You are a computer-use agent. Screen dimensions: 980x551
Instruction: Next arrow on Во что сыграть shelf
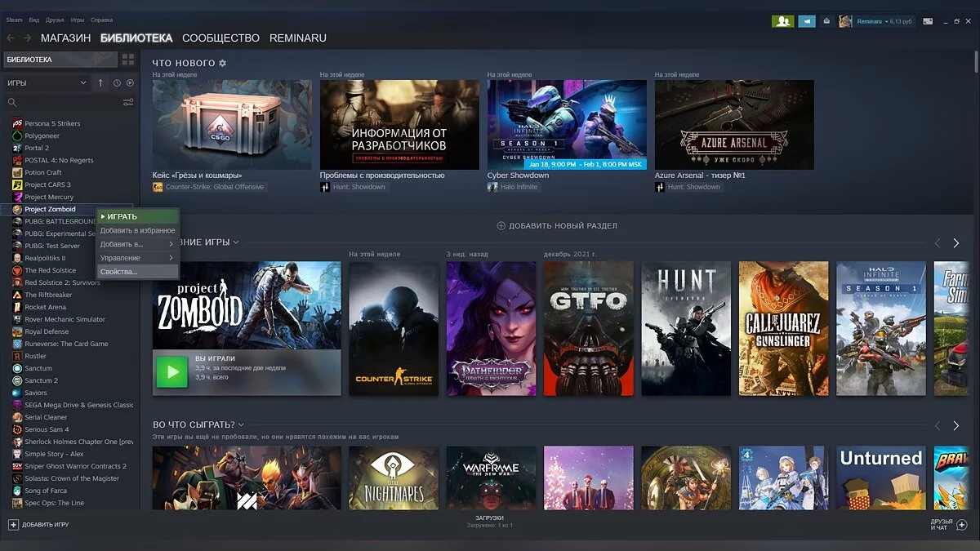coord(956,425)
